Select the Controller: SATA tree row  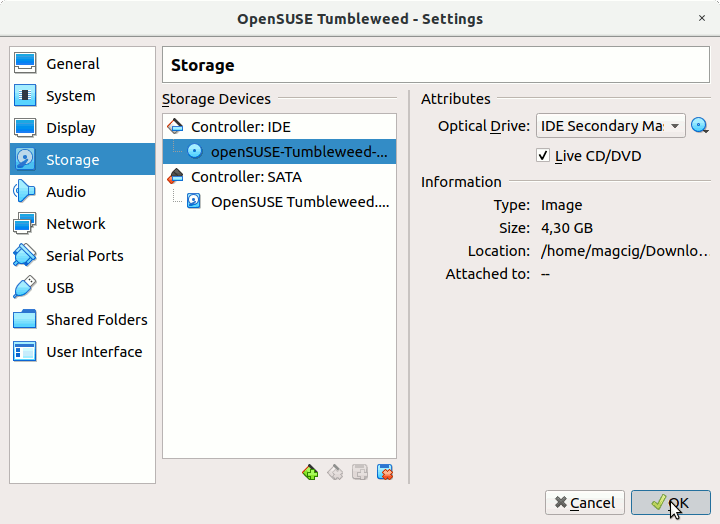(279, 177)
